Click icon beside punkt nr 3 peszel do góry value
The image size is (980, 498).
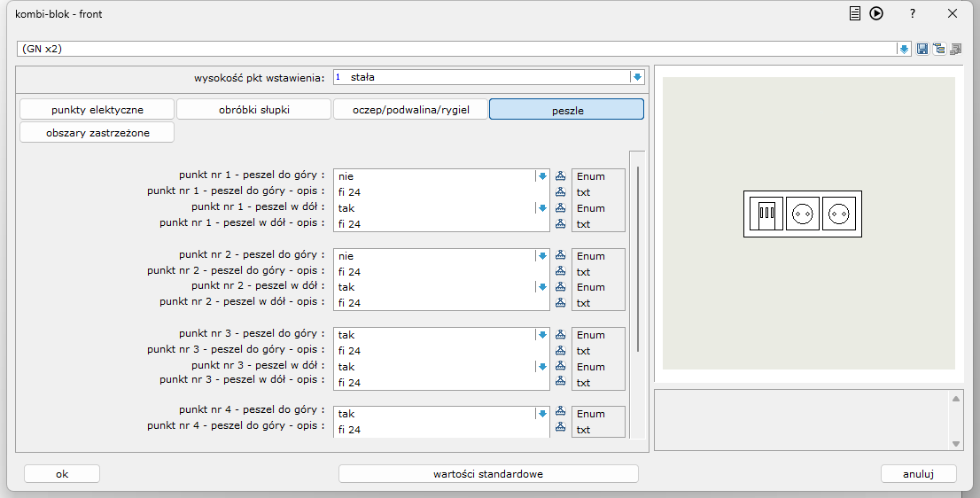[x=560, y=335]
